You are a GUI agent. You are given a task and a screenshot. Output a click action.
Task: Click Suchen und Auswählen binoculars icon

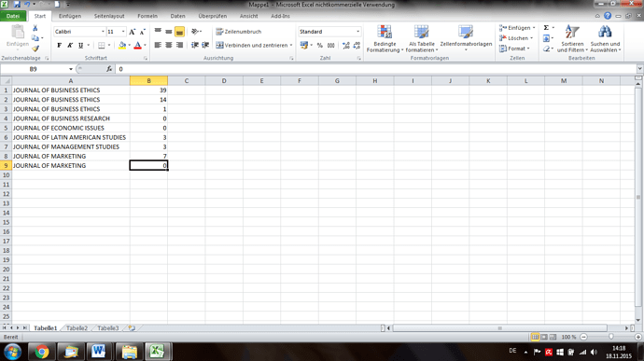605,32
